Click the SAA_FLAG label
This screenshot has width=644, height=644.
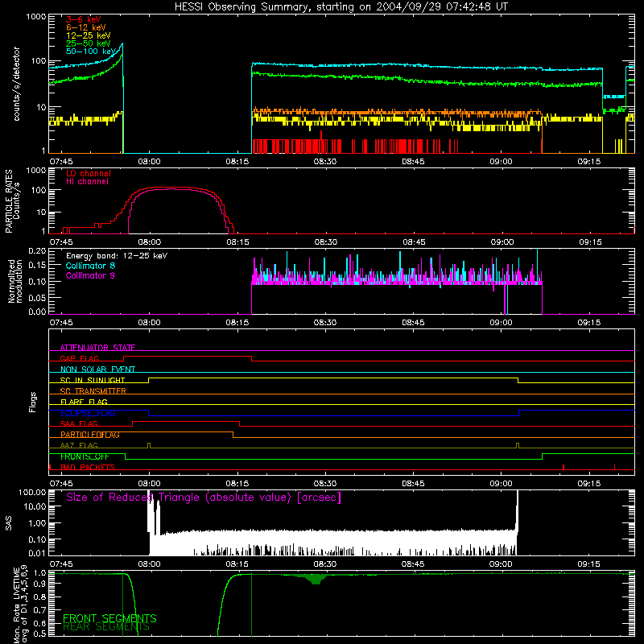[x=79, y=423]
